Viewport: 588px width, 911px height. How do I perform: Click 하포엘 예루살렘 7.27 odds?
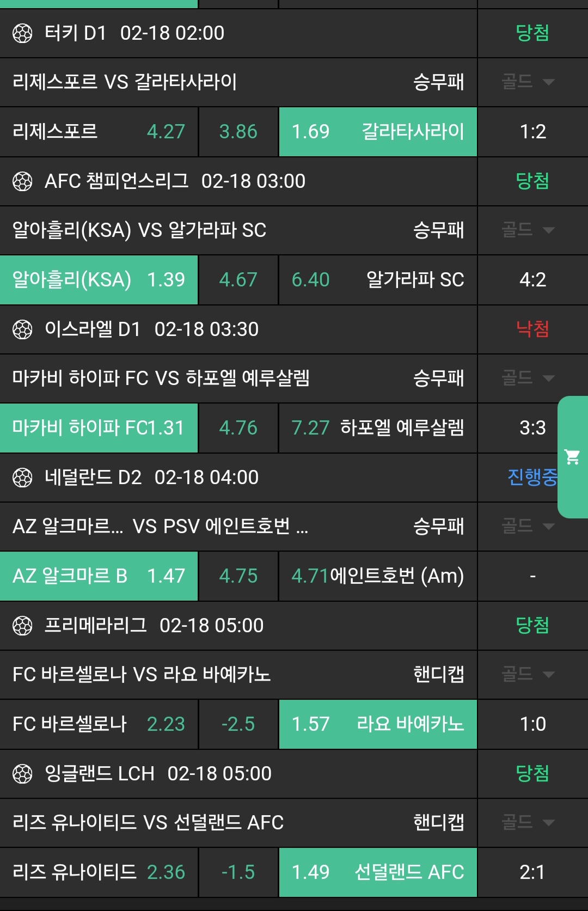(378, 428)
